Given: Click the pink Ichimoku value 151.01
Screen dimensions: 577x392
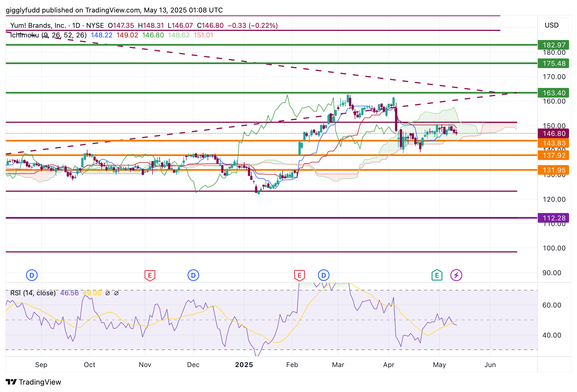Looking at the screenshot, I should (x=203, y=35).
